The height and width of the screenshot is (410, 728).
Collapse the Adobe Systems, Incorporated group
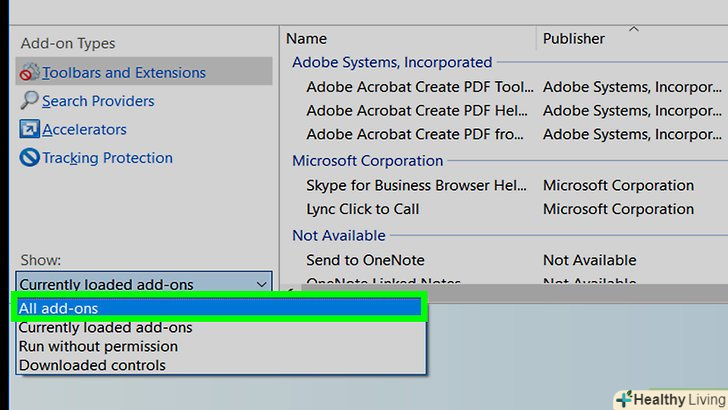[391, 62]
